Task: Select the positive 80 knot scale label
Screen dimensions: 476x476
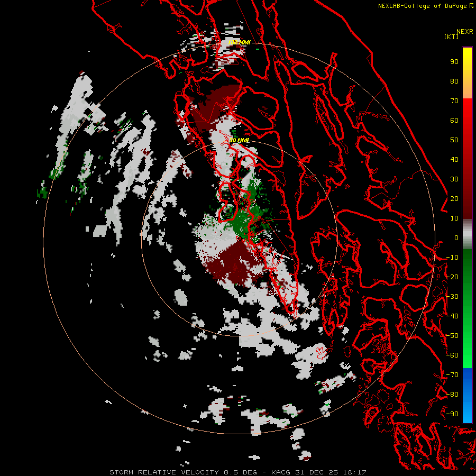Action: 454,81
